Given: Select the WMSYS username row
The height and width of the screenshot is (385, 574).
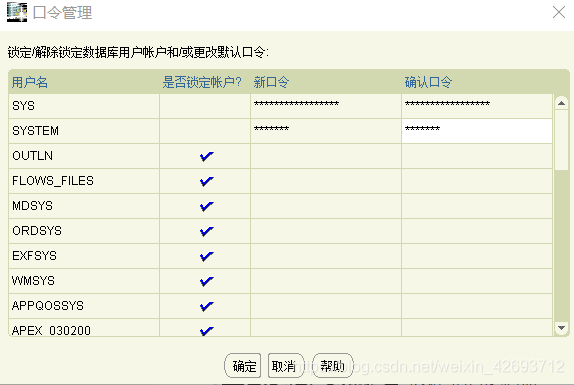Looking at the screenshot, I should point(84,281).
